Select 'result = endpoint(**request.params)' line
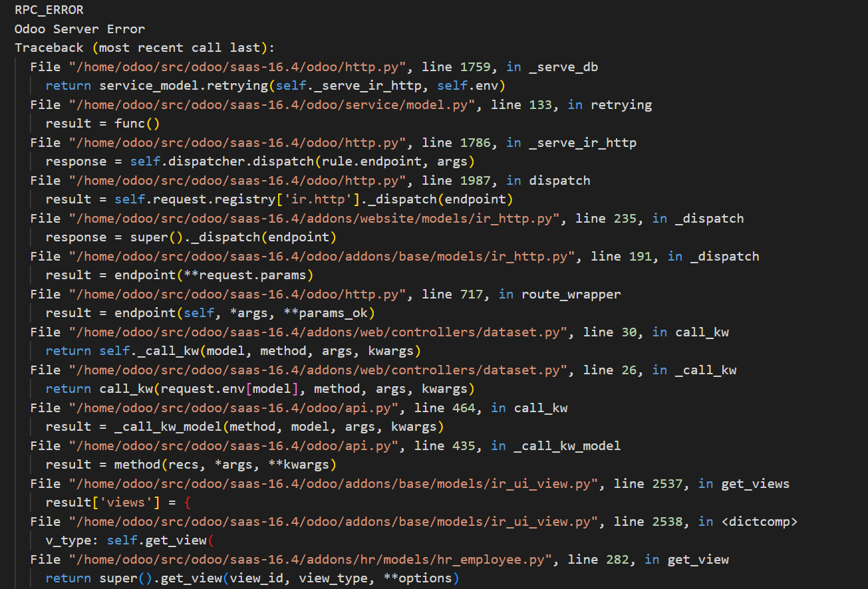 click(x=180, y=275)
